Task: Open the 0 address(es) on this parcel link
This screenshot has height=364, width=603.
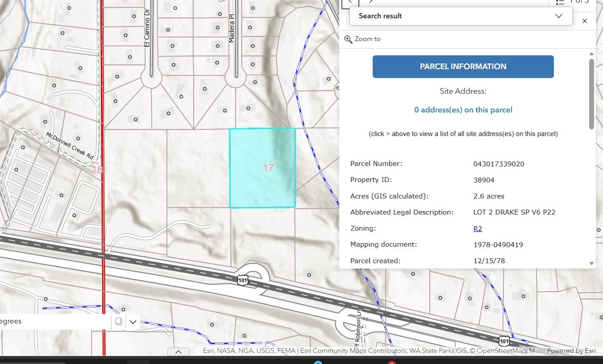Action: [463, 110]
